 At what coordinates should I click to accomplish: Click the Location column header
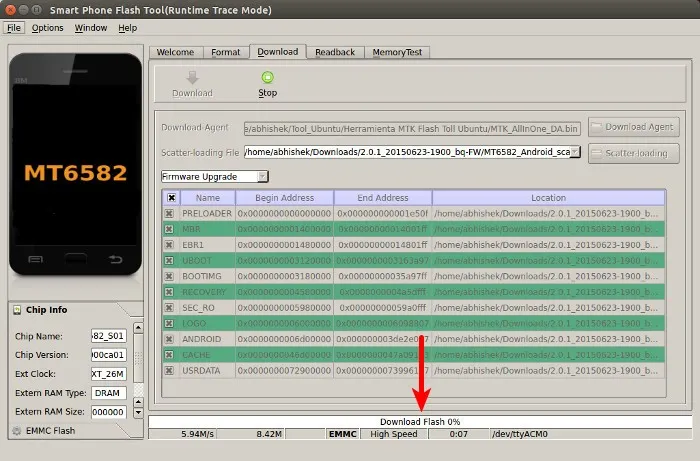click(x=548, y=198)
